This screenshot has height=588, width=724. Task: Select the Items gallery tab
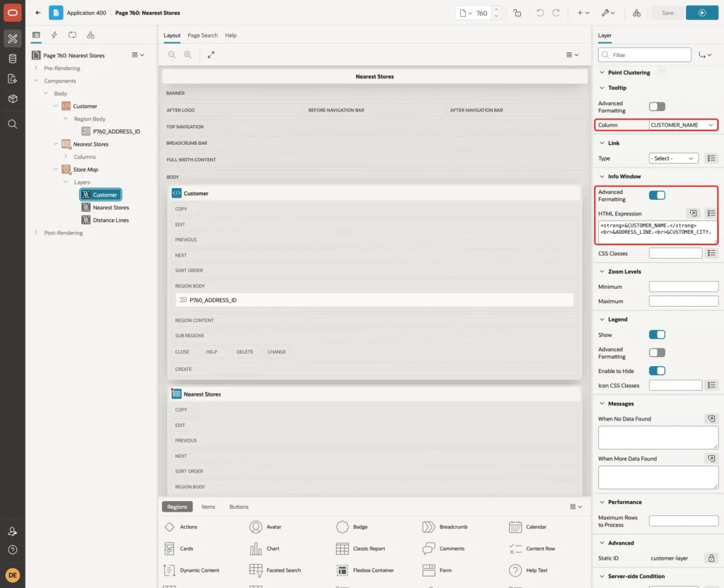click(209, 507)
